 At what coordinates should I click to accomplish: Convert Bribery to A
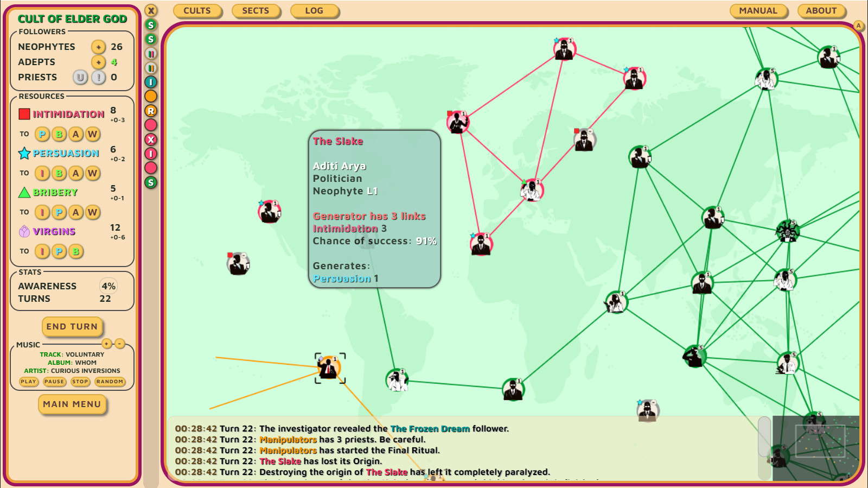[76, 212]
